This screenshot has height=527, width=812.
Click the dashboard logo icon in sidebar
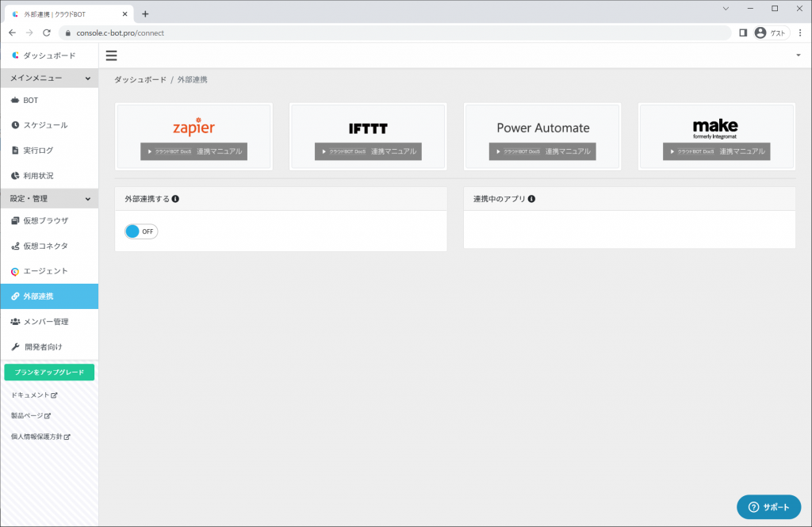point(15,55)
